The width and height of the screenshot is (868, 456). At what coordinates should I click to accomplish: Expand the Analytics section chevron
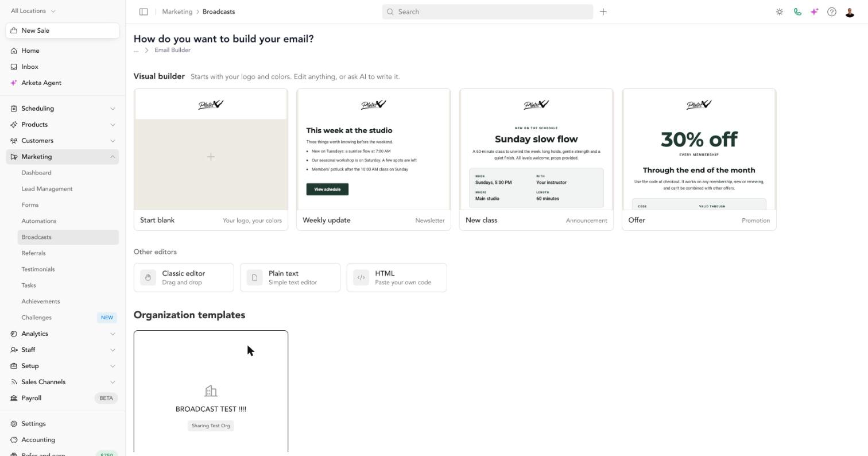(113, 334)
